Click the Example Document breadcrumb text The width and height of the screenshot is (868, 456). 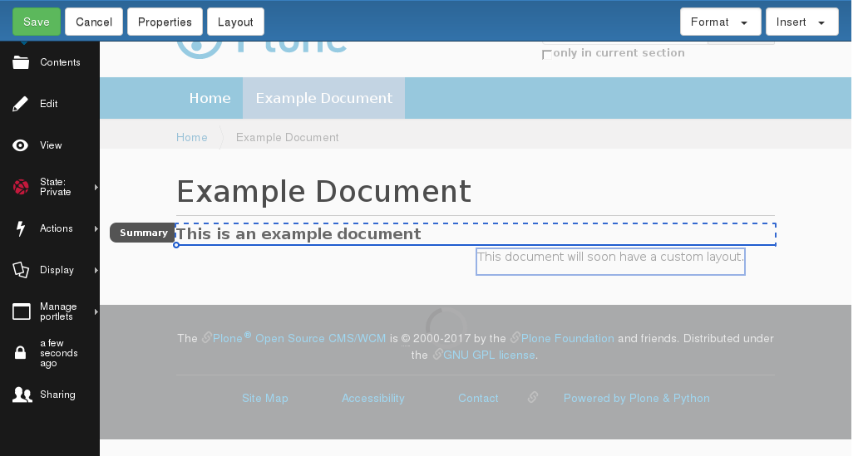click(288, 137)
